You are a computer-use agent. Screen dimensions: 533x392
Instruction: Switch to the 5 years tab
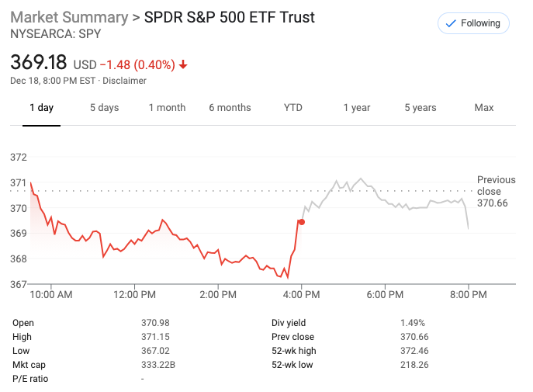[421, 108]
